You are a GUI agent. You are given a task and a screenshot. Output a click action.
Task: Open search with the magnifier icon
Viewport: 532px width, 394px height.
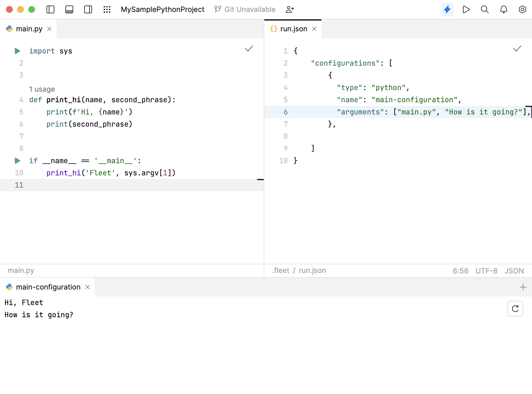click(485, 9)
